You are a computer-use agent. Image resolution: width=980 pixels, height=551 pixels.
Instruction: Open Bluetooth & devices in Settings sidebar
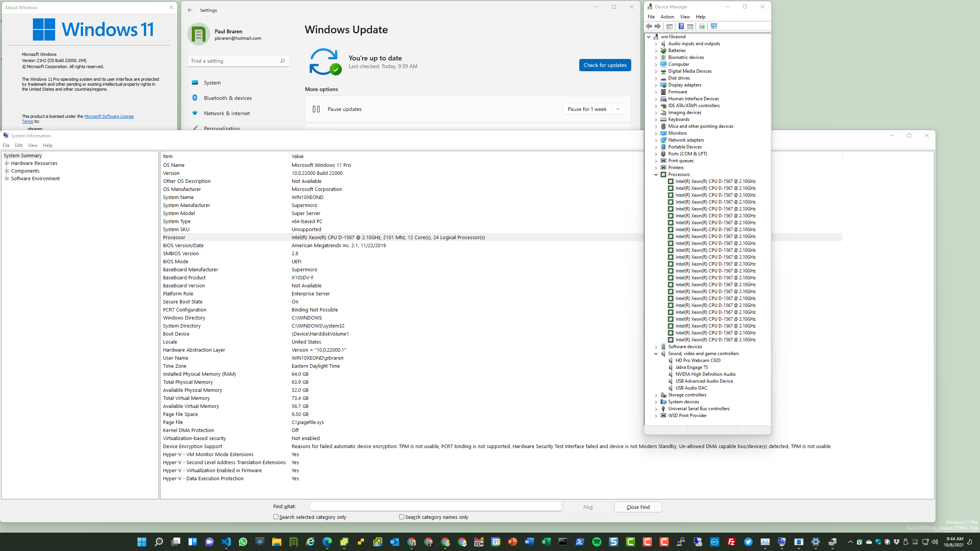click(228, 98)
